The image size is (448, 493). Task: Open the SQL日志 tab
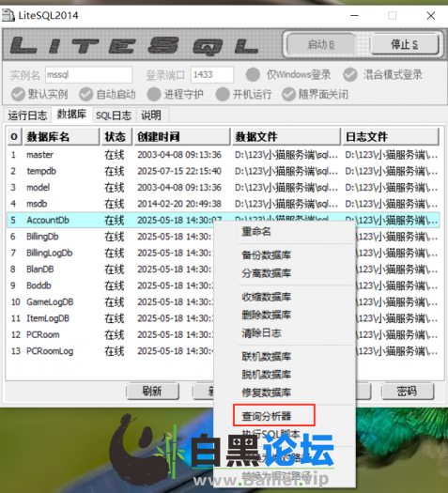(x=114, y=116)
